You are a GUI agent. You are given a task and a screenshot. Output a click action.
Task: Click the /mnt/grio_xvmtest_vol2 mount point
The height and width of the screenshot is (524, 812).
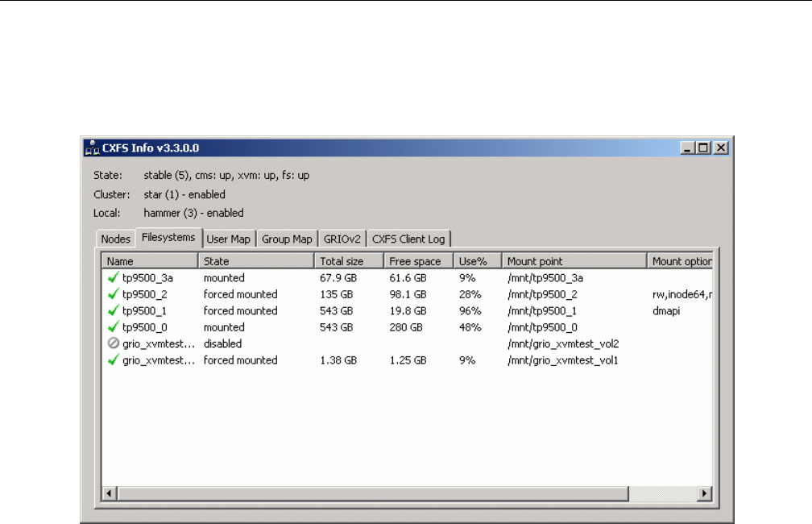[563, 343]
